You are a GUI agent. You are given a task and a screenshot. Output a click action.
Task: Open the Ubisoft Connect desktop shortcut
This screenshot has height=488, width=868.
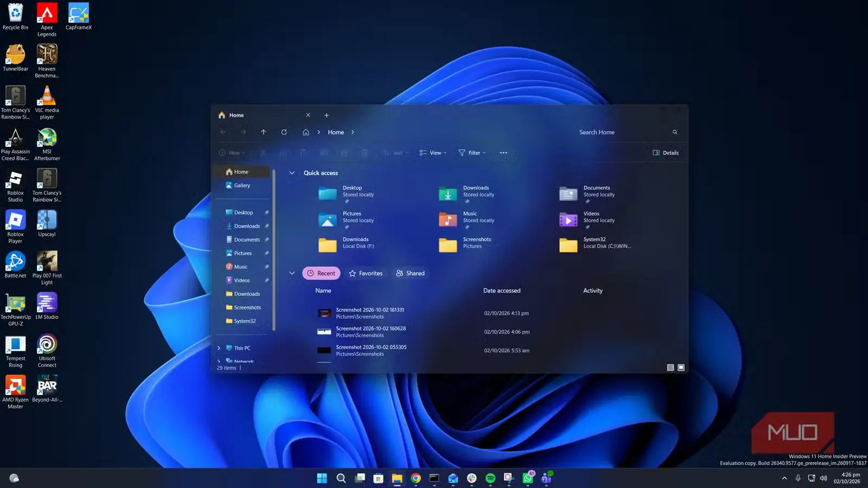click(47, 351)
